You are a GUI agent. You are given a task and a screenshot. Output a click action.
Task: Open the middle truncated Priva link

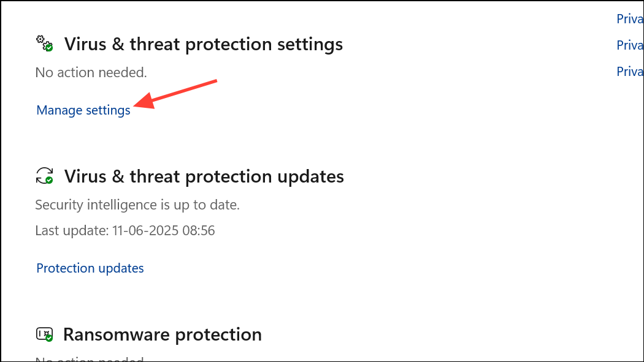click(x=630, y=45)
